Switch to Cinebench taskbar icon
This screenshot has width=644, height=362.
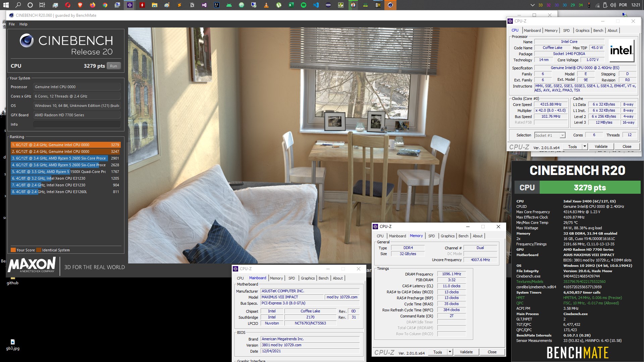tap(390, 5)
